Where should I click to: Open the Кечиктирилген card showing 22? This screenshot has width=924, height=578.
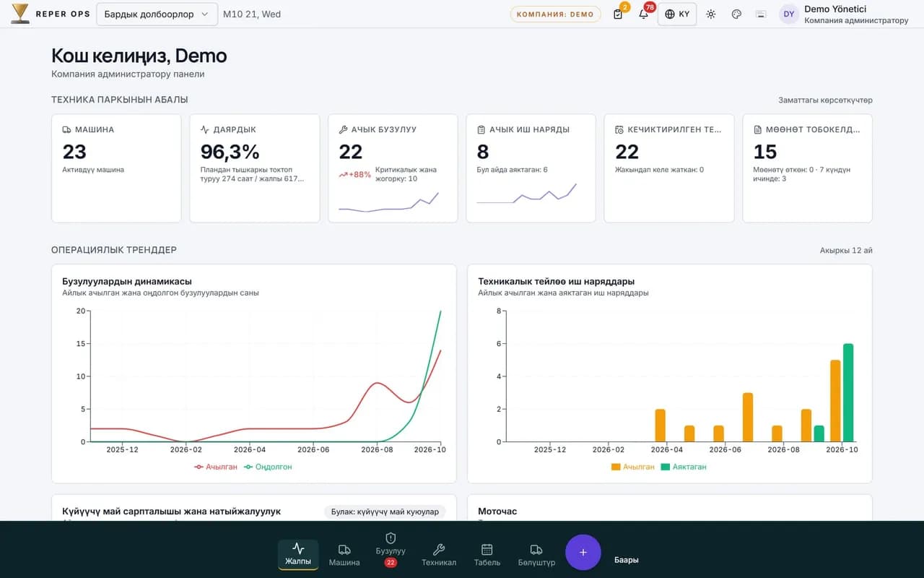[669, 168]
